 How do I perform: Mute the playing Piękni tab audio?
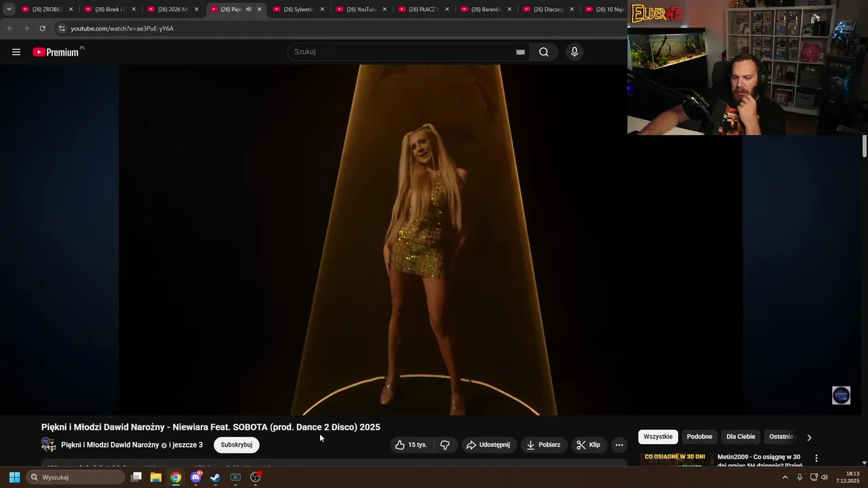coord(248,9)
